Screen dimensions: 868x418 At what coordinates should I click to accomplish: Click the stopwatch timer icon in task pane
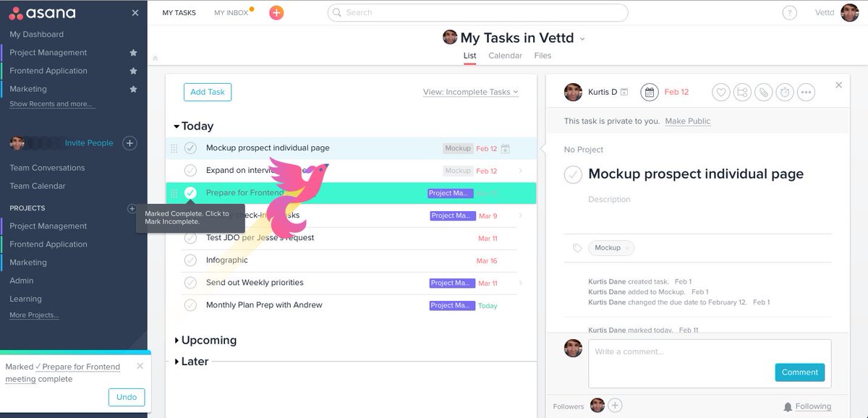pyautogui.click(x=785, y=93)
